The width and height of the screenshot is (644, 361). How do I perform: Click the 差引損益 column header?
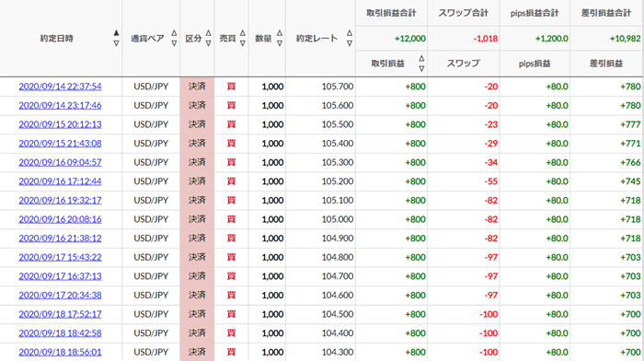[x=606, y=64]
